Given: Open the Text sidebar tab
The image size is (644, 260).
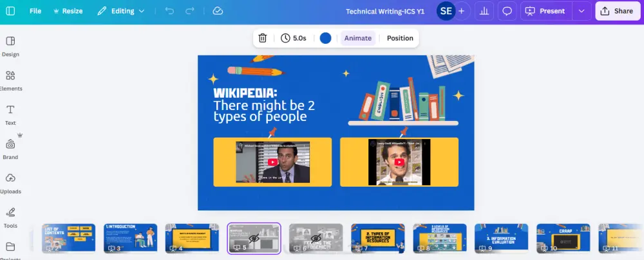Looking at the screenshot, I should [x=10, y=115].
